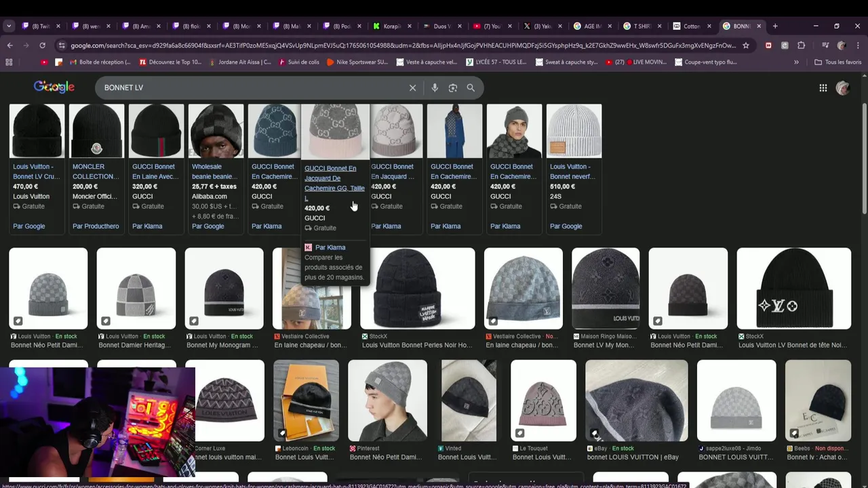Viewport: 868px width, 488px height.
Task: Open the Jordane Ait Aissa bookmark
Action: pos(240,62)
